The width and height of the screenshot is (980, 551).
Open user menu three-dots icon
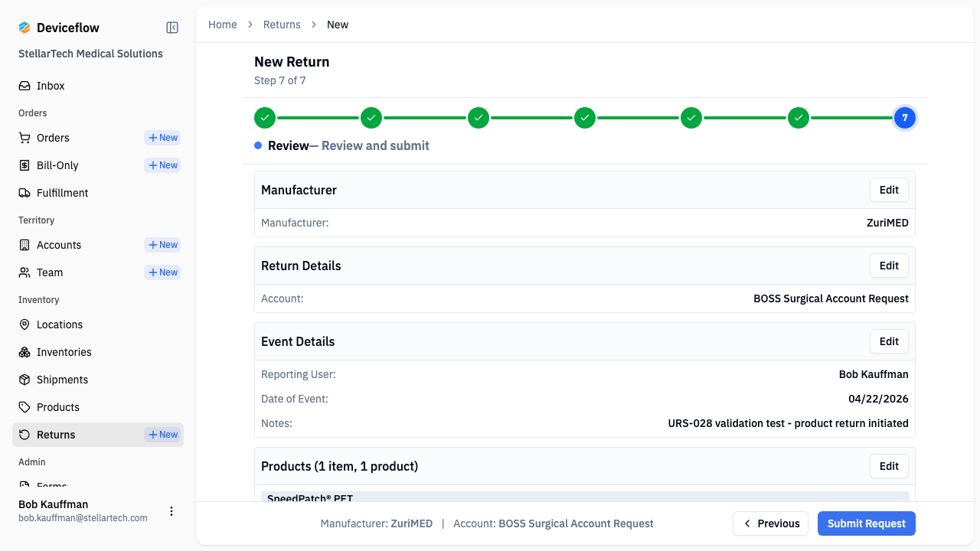(171, 511)
